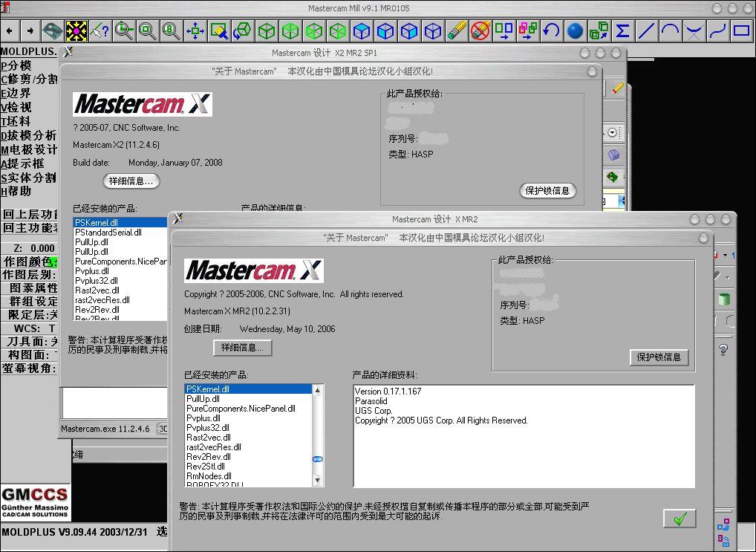Viewport: 756px width, 552px height.
Task: Select the arc drawing tool icon
Action: 670,31
